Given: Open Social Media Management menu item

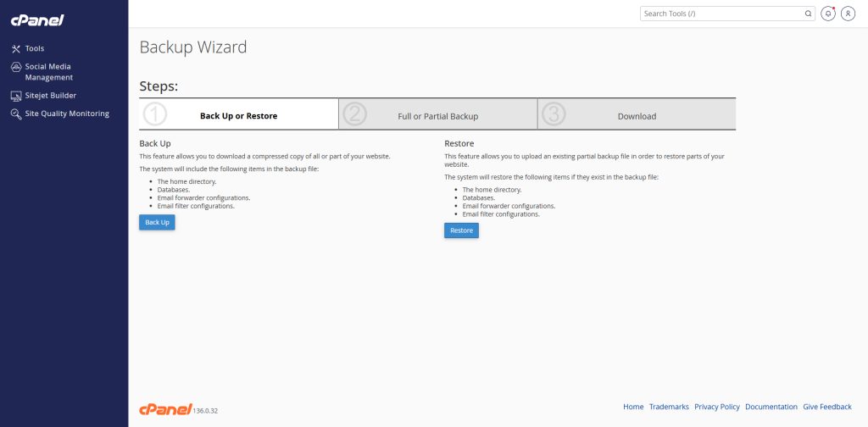Looking at the screenshot, I should [x=48, y=72].
